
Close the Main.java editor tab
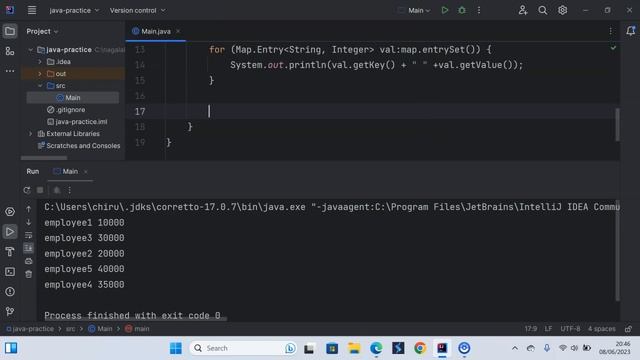[178, 31]
